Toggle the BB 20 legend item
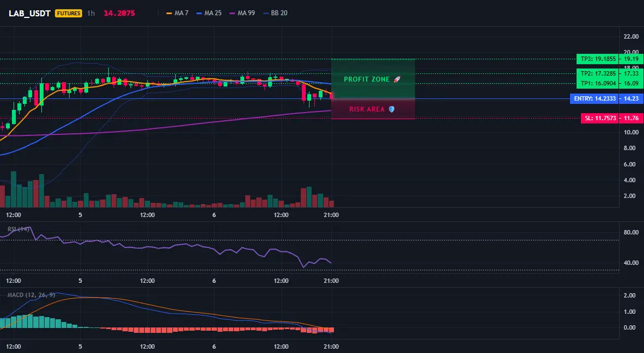The image size is (644, 353). (276, 13)
